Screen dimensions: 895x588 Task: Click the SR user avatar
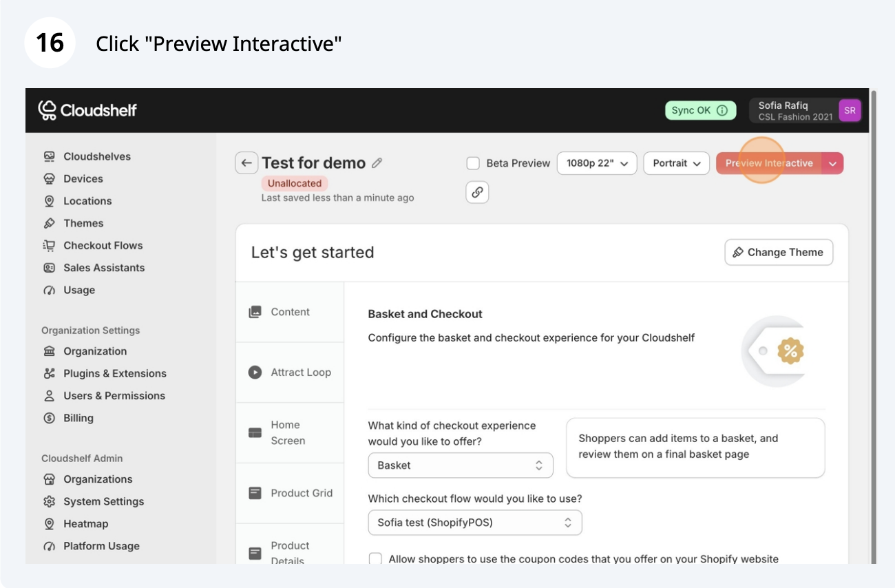pyautogui.click(x=850, y=110)
